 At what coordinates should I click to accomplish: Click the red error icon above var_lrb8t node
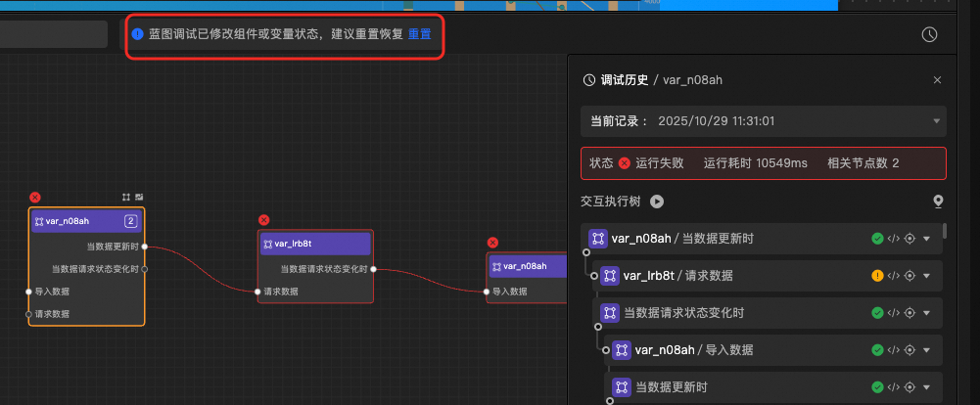(263, 220)
